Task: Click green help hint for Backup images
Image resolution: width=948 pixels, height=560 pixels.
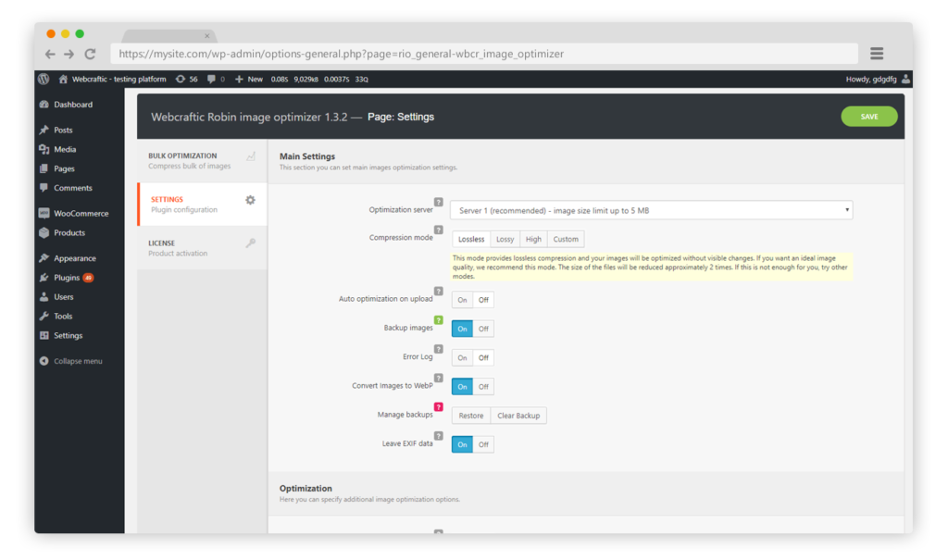Action: click(438, 320)
